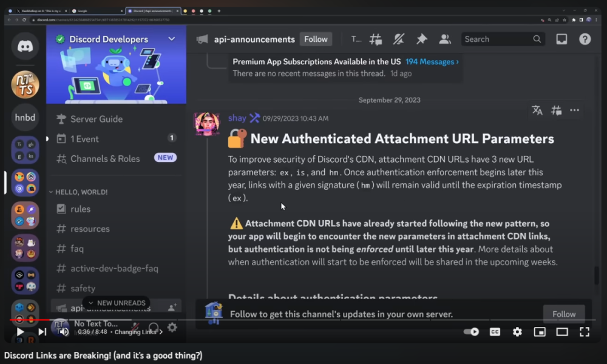Open more options on shay's message
Screen dimensions: 607x364
coord(574,110)
